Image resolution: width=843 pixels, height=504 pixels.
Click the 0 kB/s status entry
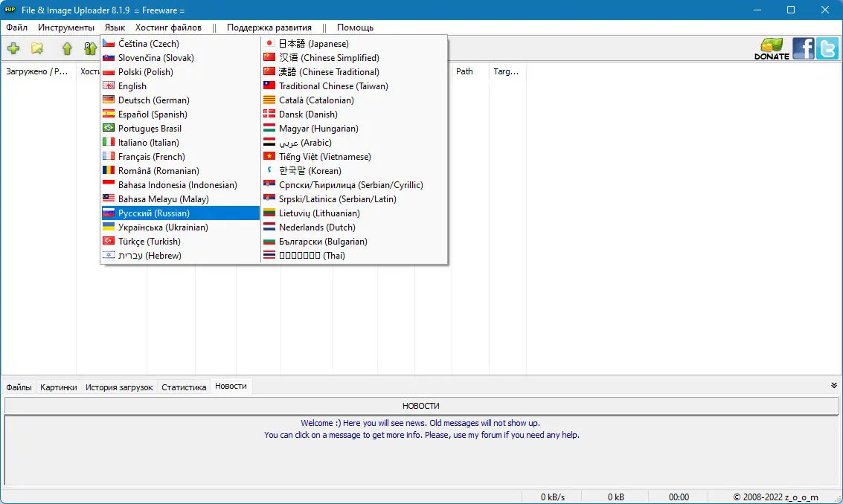tap(553, 497)
